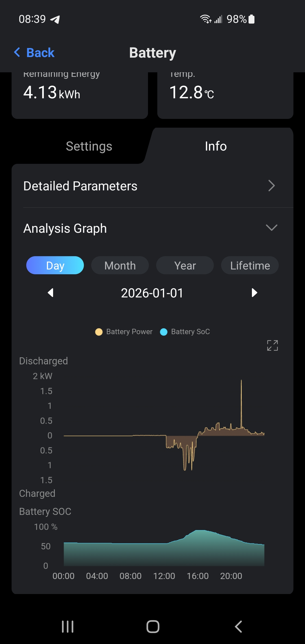The image size is (305, 644).
Task: Open Detailed Parameters chevron
Action: (x=271, y=186)
